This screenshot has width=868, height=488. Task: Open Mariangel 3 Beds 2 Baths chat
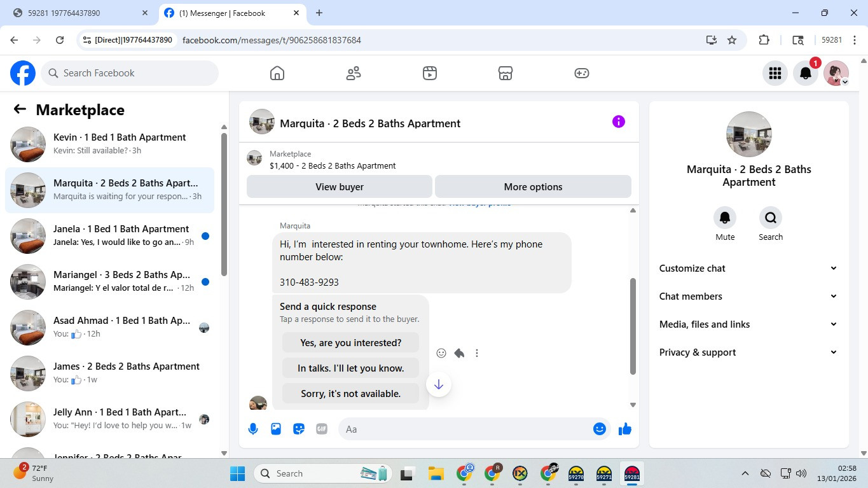(x=109, y=282)
